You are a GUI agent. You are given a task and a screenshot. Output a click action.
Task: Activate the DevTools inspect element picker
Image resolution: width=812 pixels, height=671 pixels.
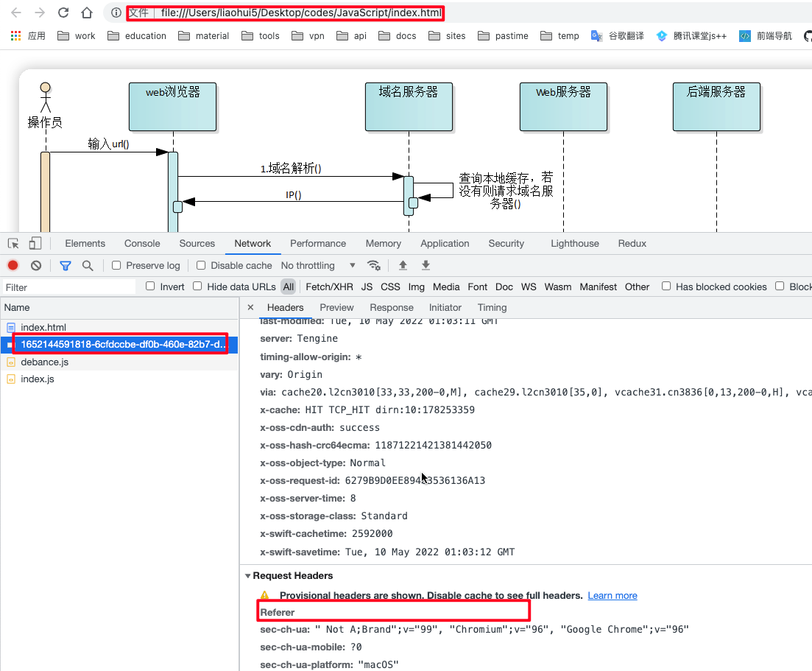pyautogui.click(x=13, y=244)
